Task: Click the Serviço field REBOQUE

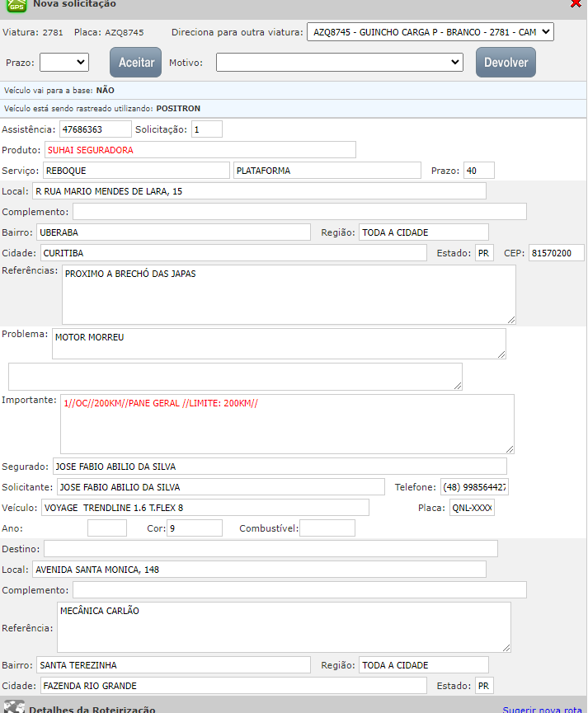Action: pyautogui.click(x=137, y=171)
